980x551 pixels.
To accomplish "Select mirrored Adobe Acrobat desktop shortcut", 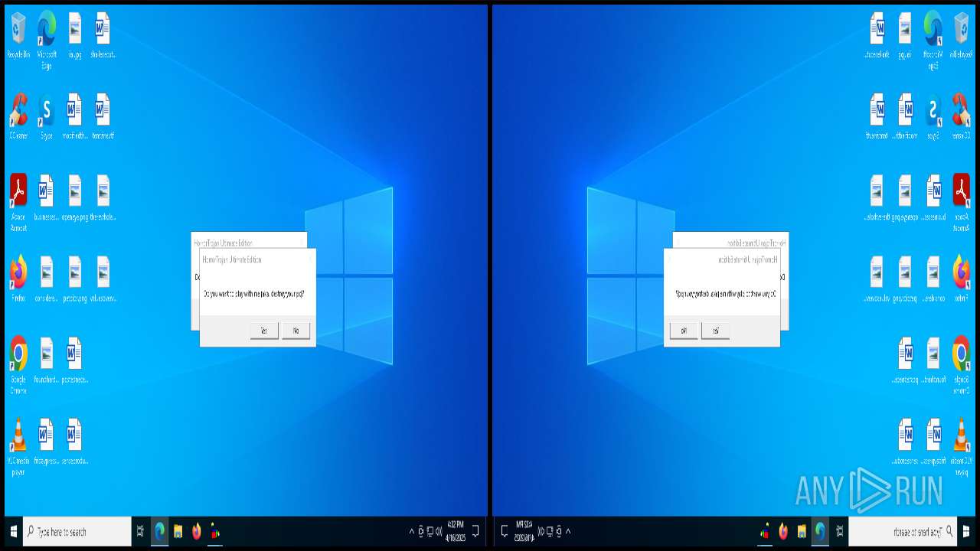I will coord(961,202).
